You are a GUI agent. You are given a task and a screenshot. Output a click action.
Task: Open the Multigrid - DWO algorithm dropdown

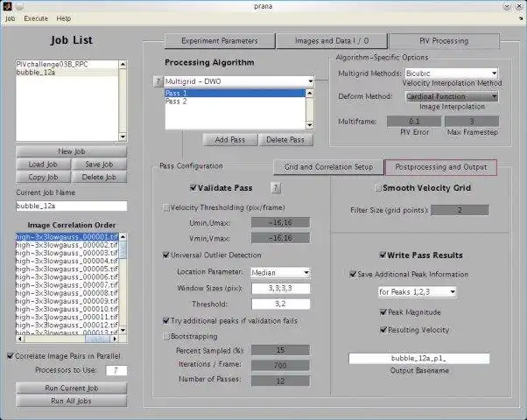pyautogui.click(x=239, y=81)
